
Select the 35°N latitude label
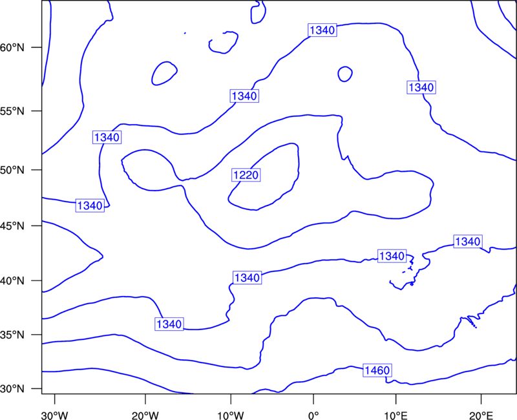tap(12, 335)
